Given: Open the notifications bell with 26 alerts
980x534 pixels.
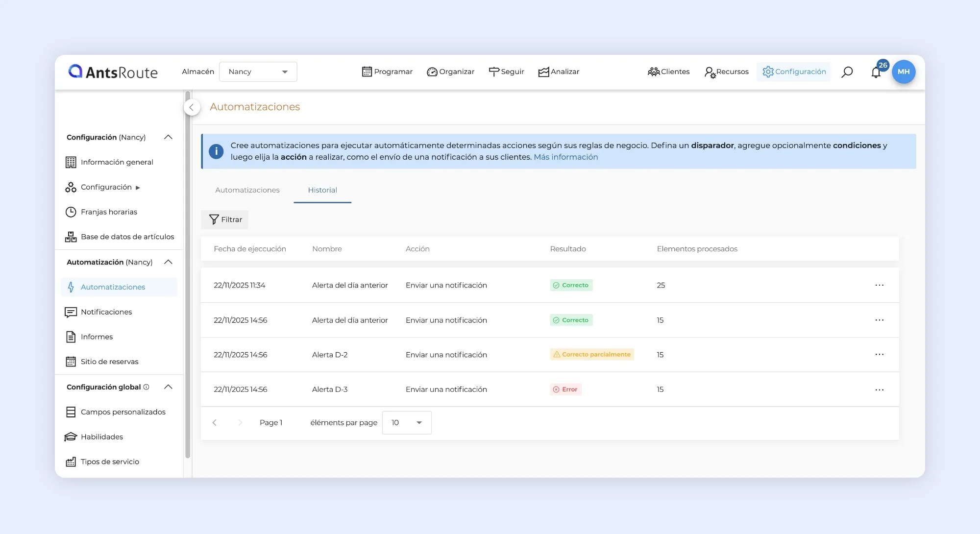Looking at the screenshot, I should click(877, 72).
